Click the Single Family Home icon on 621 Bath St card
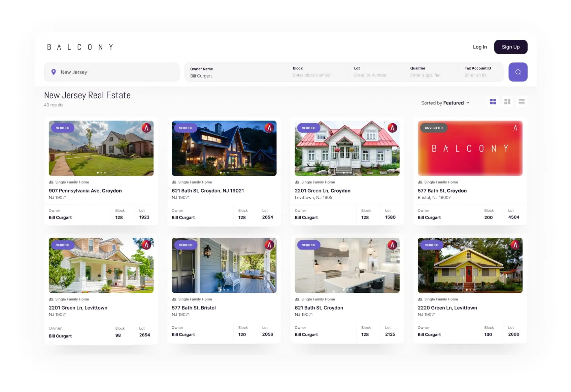Screen dimensions: 571x392 tap(174, 182)
